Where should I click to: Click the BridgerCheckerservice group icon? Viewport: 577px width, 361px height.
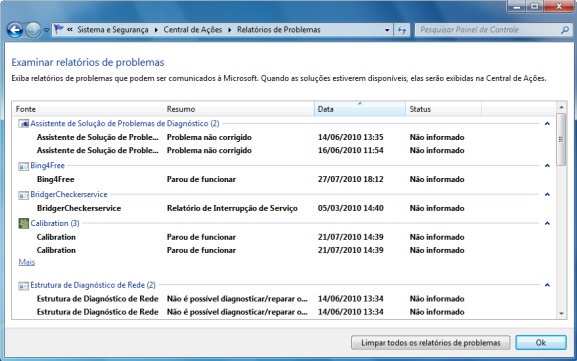pos(24,195)
